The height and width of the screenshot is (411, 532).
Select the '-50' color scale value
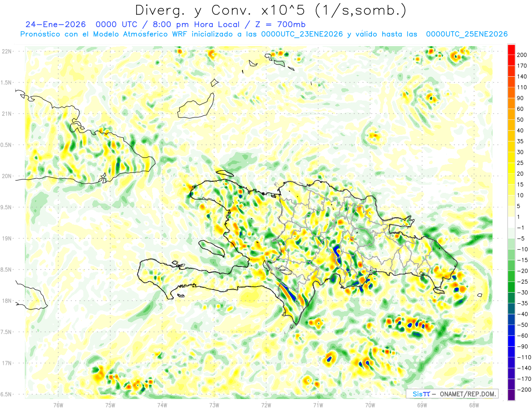coord(522,325)
